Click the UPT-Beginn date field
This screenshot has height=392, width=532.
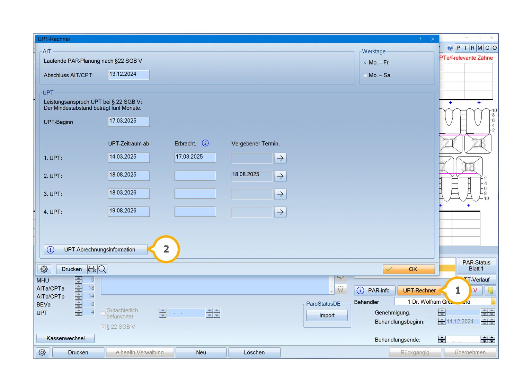pyautogui.click(x=129, y=122)
